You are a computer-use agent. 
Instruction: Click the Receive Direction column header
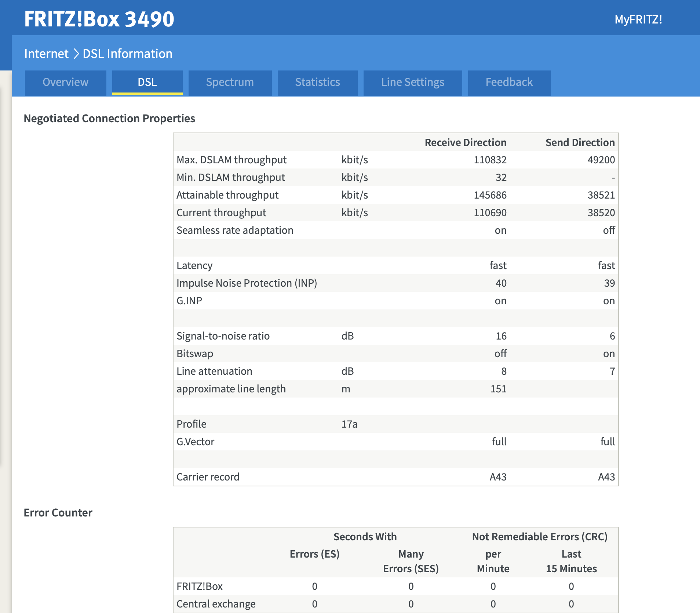(x=465, y=142)
